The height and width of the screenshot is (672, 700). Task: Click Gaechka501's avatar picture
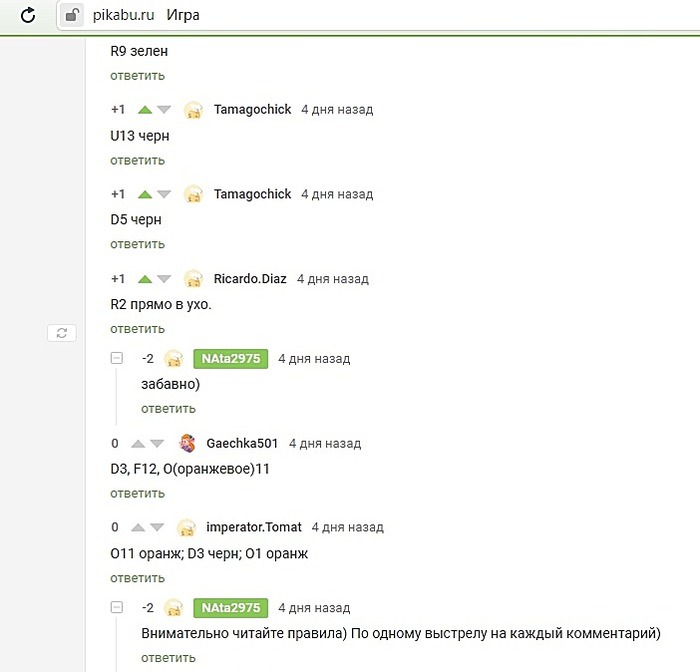coord(187,443)
